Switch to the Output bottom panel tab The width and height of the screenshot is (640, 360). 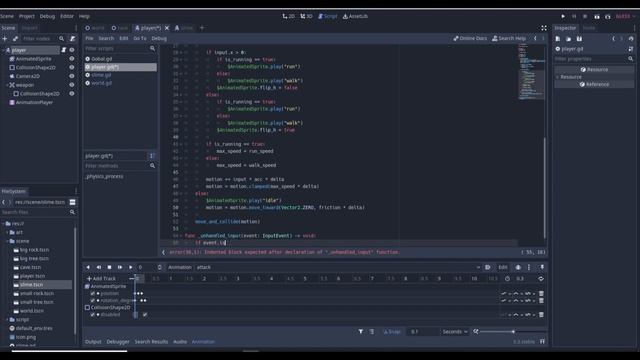93,342
